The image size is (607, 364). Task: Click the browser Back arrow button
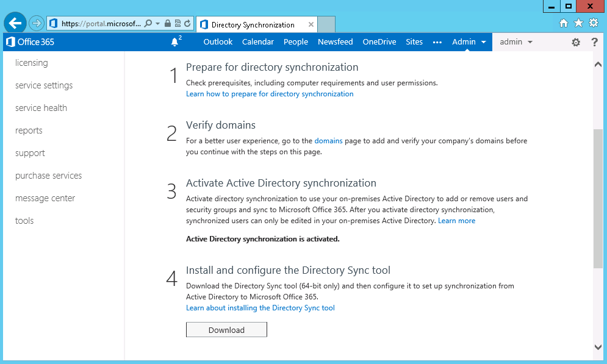pos(15,23)
